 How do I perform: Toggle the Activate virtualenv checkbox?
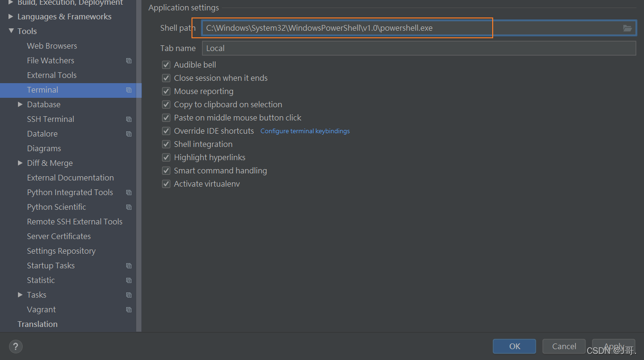click(x=166, y=184)
